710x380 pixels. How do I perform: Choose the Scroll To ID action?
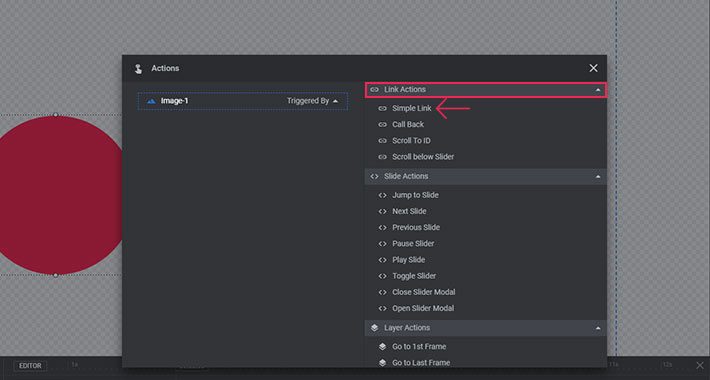pyautogui.click(x=411, y=140)
